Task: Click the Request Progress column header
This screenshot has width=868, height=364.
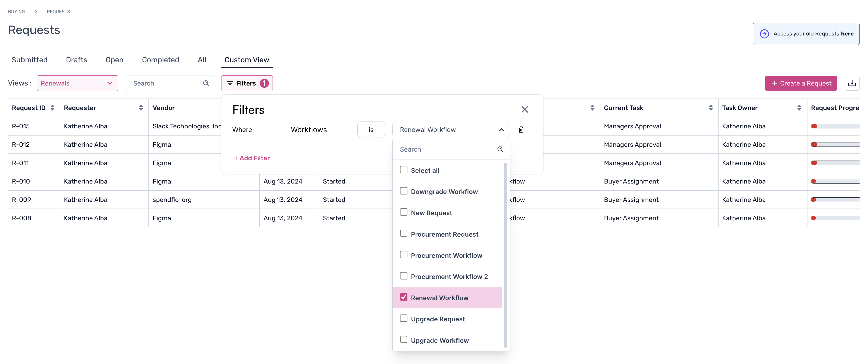Action: (x=835, y=108)
